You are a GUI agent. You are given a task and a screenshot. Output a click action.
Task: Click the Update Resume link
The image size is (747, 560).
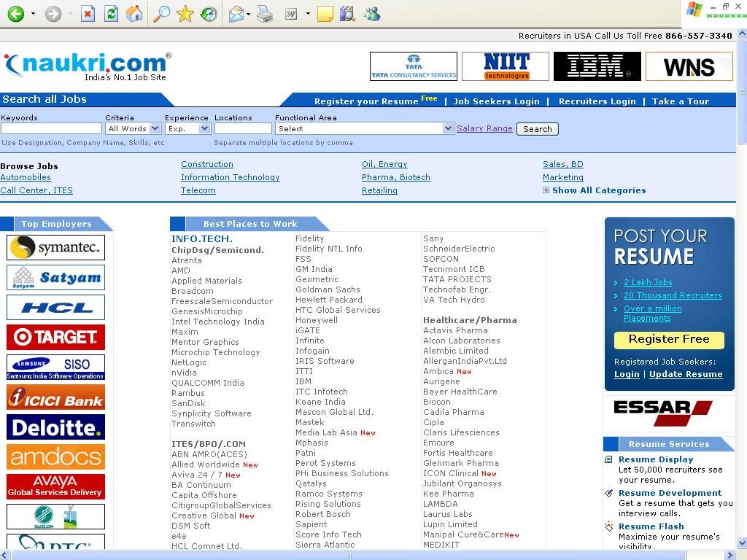tap(686, 374)
